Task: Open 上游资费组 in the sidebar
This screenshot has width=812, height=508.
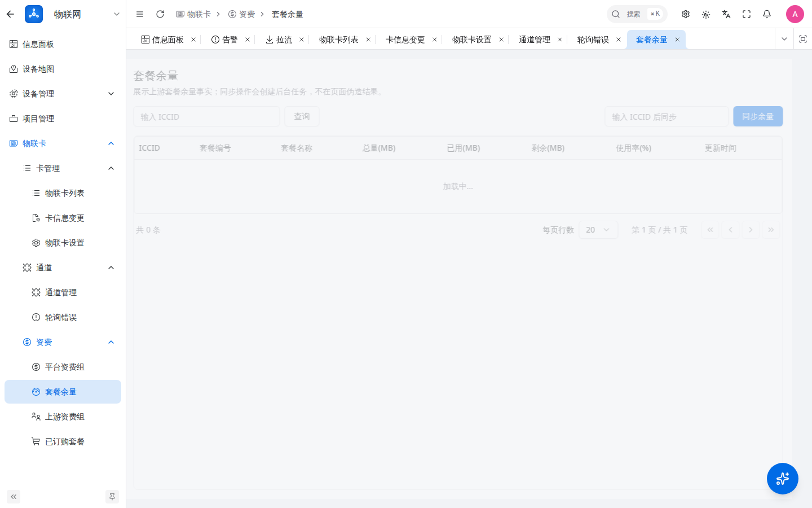Action: (63, 417)
